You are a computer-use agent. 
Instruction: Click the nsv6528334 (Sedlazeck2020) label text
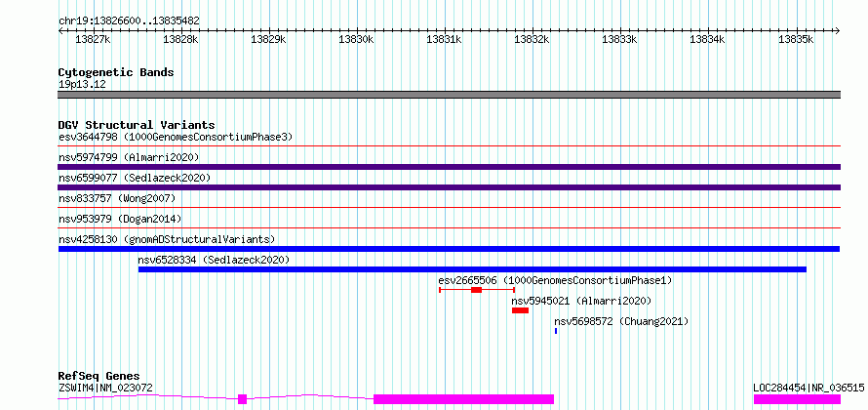[214, 260]
